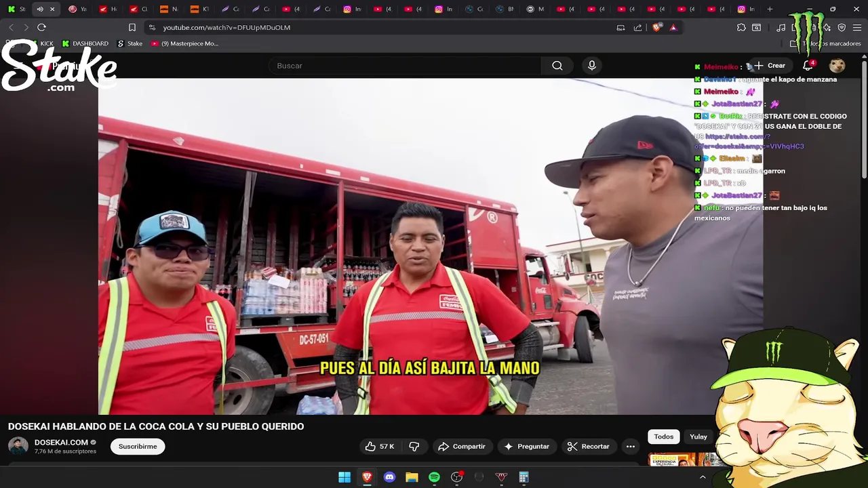Select the Yulay filter chip
Screen dimensions: 868x488
pos(698,436)
